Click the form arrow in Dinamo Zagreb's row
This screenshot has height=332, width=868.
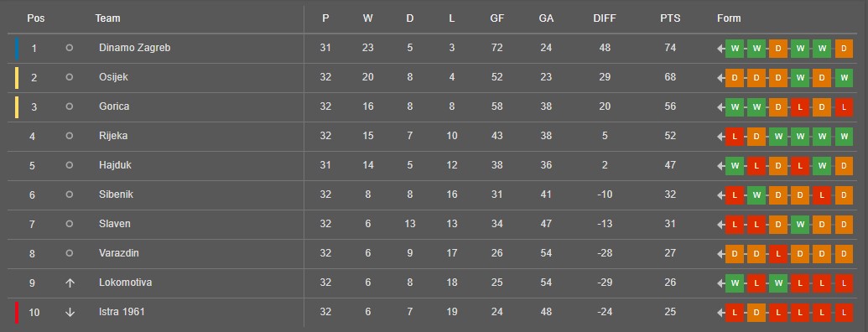(x=720, y=49)
